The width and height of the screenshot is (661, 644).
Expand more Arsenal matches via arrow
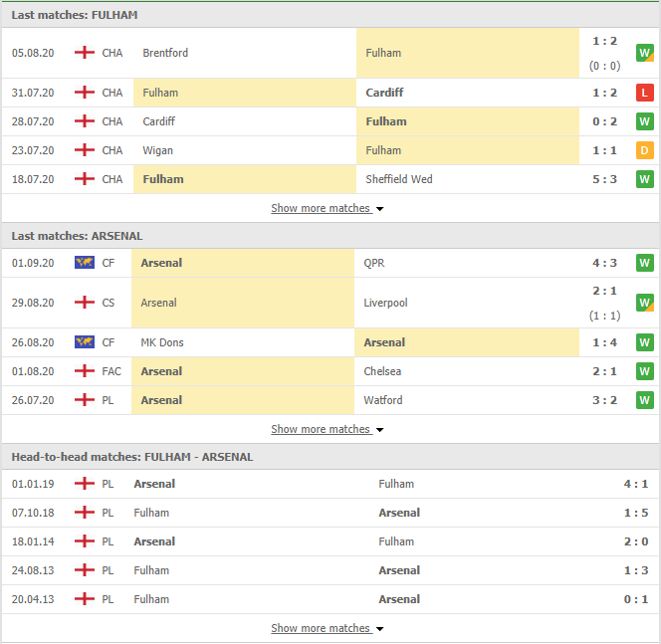(380, 430)
